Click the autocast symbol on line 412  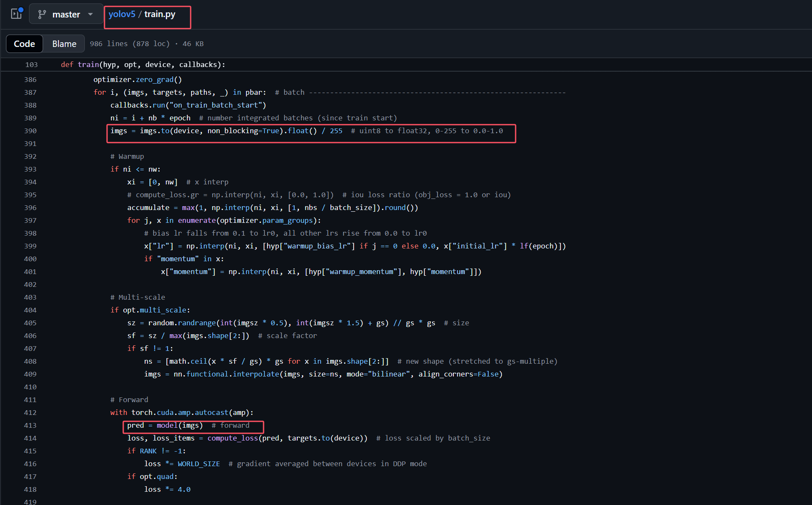(x=212, y=413)
